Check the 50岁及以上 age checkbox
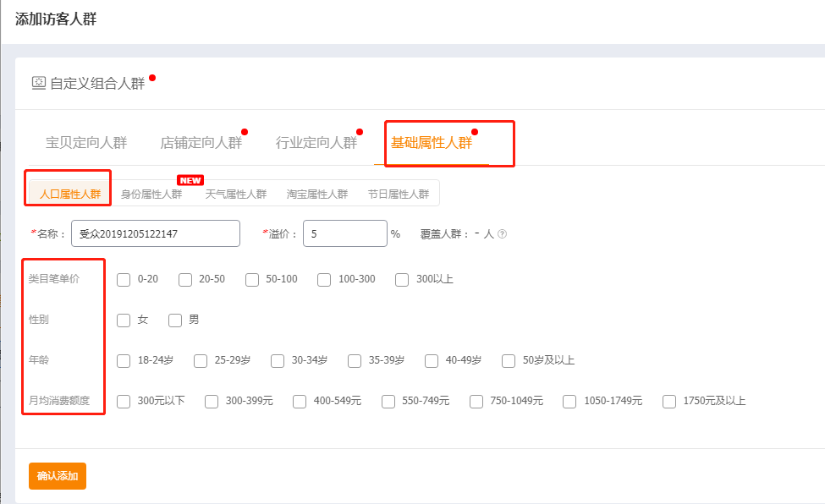The width and height of the screenshot is (825, 504). coord(509,360)
